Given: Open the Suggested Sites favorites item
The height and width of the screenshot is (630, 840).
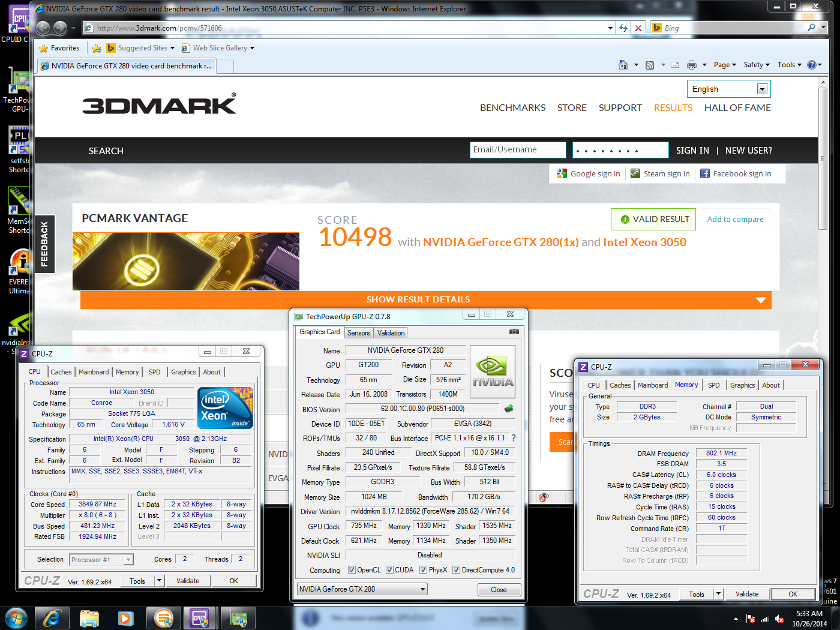Looking at the screenshot, I should [x=140, y=48].
